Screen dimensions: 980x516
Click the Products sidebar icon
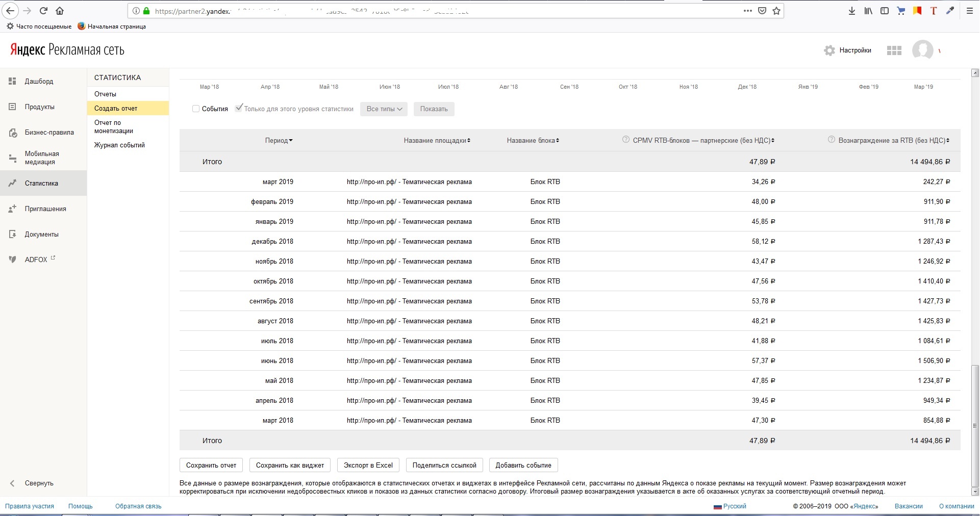pos(13,107)
